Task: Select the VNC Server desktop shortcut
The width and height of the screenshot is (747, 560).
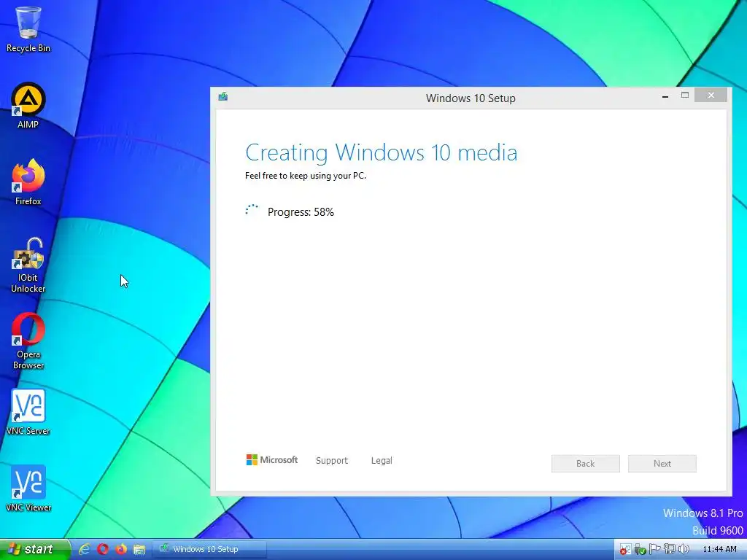Action: 28,413
